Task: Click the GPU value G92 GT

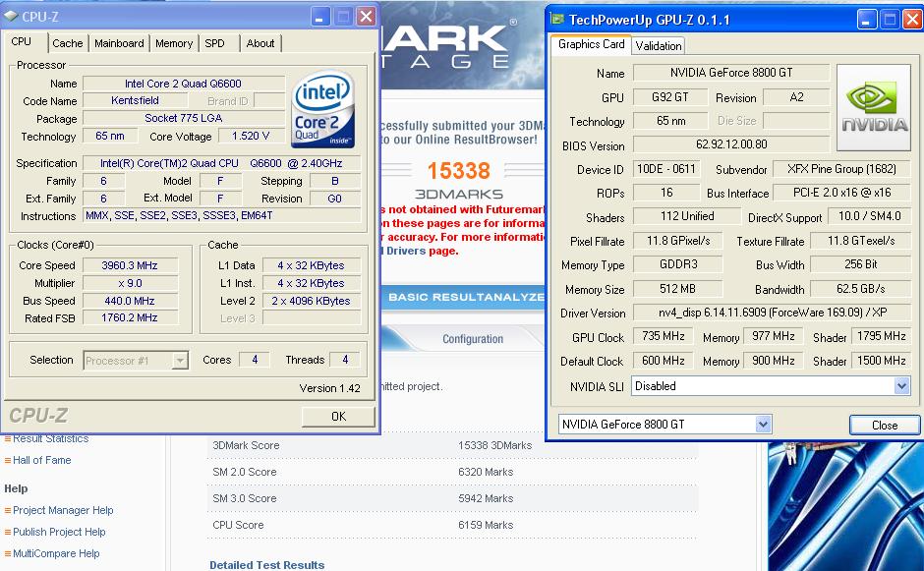Action: [670, 97]
